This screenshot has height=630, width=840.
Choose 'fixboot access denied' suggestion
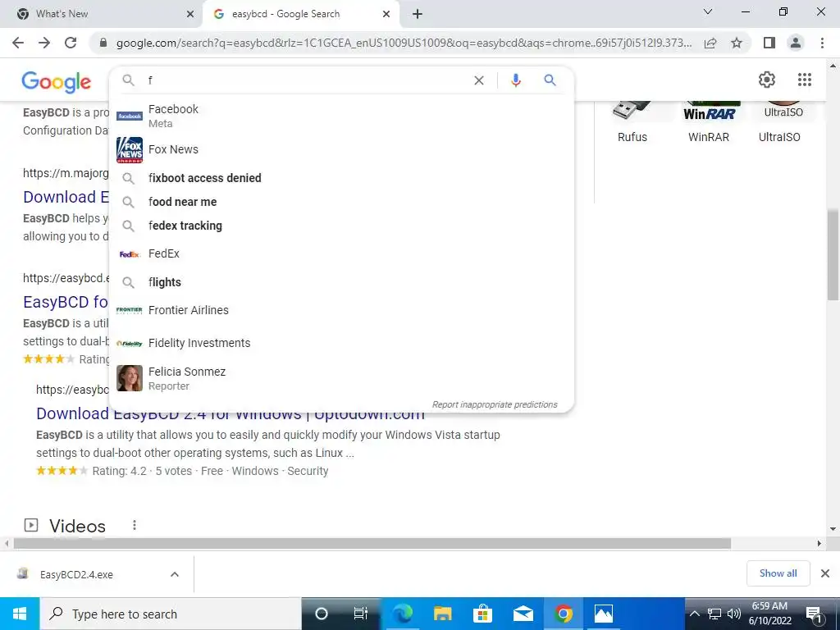341,178
